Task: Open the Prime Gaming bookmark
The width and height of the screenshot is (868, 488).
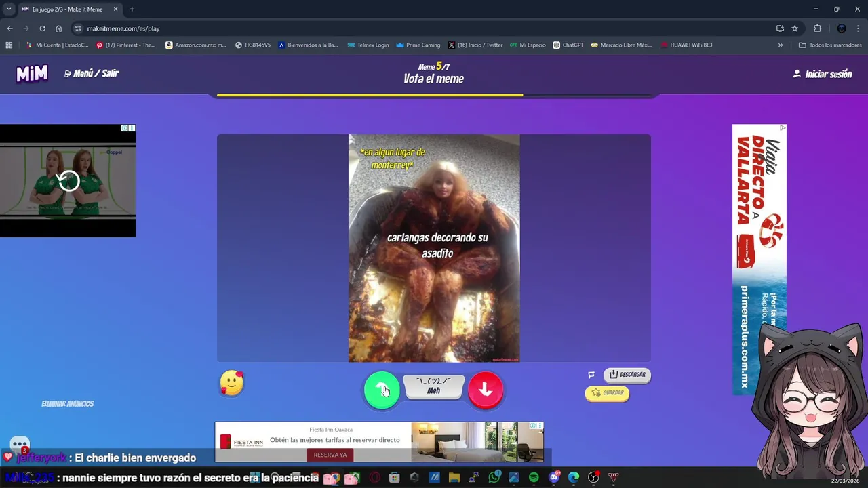Action: click(x=418, y=45)
